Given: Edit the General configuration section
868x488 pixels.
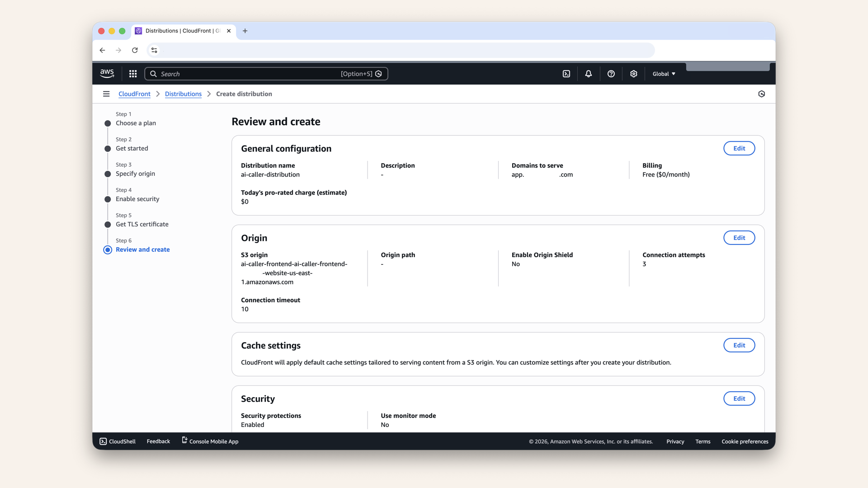Looking at the screenshot, I should pyautogui.click(x=739, y=148).
